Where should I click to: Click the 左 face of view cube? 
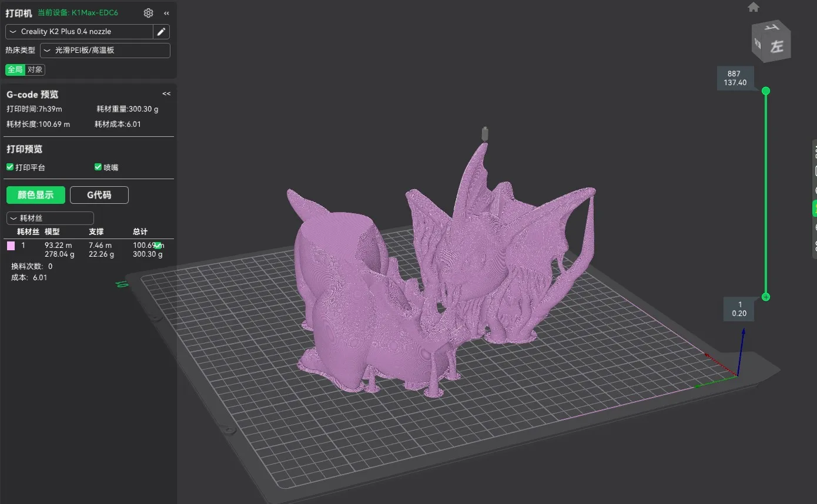click(x=776, y=46)
